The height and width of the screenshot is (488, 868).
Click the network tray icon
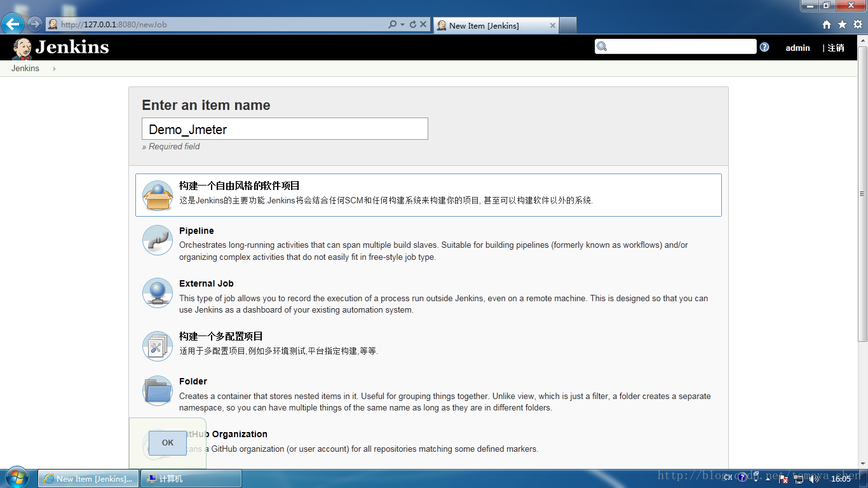tap(799, 479)
